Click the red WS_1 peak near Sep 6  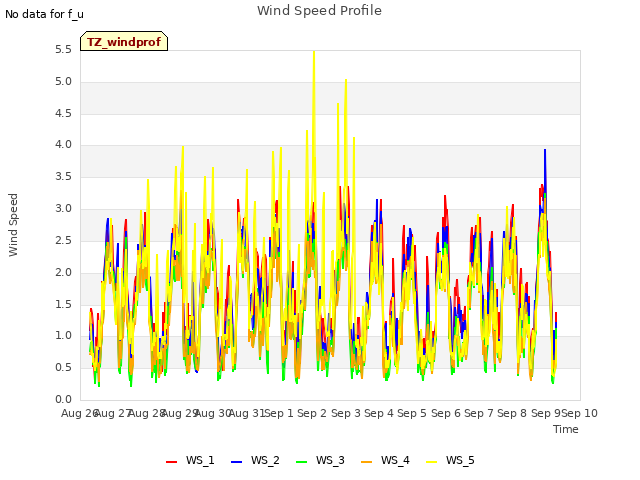click(445, 197)
